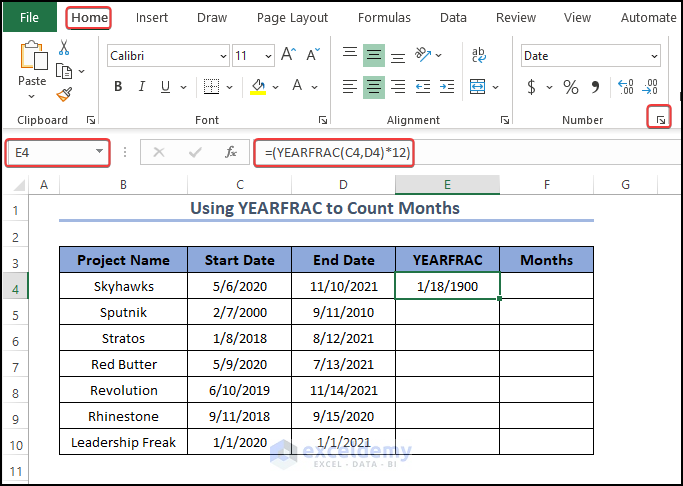The width and height of the screenshot is (683, 486).
Task: Apply Bold formatting
Action: point(118,87)
